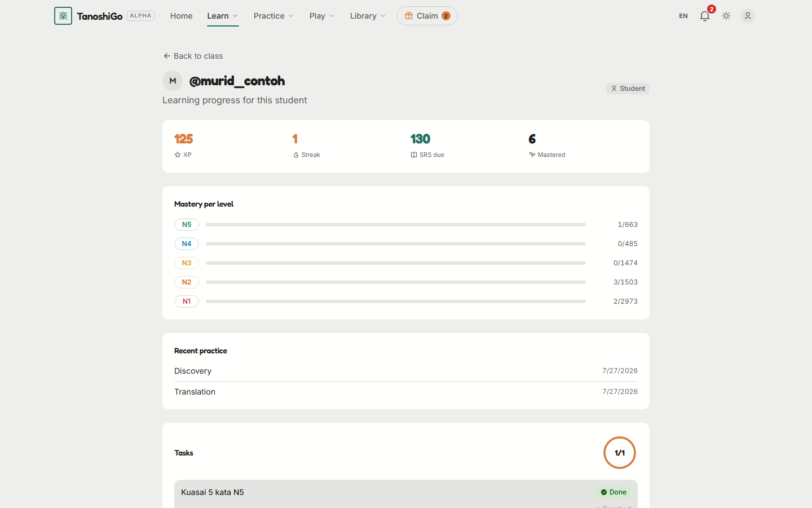
Task: Open the Claim rewards button
Action: coord(427,16)
